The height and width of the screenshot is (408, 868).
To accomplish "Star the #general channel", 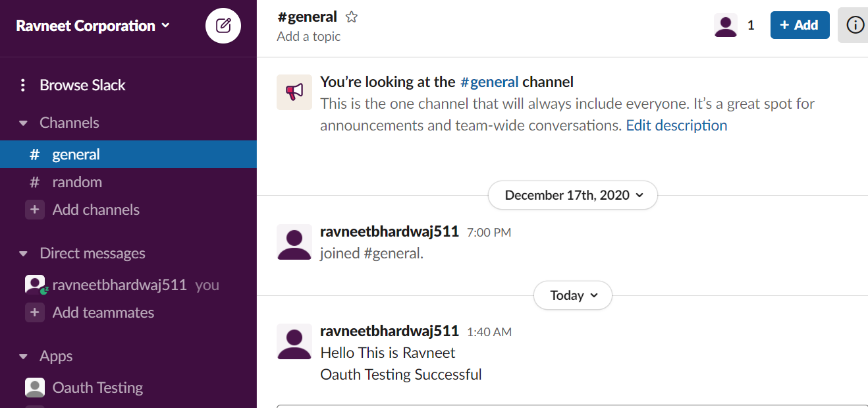I will [352, 17].
